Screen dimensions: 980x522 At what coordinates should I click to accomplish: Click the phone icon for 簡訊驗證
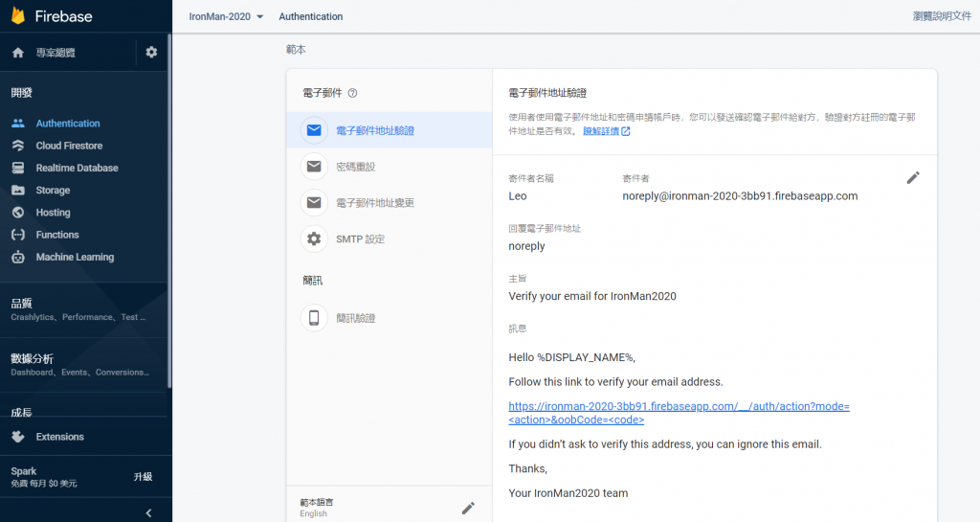pos(314,318)
